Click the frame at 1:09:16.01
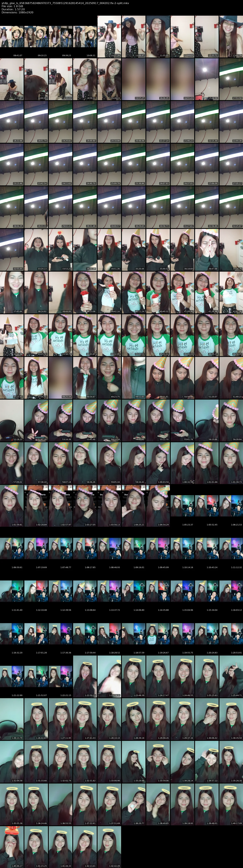This screenshot has height=868, width=243. [x=134, y=549]
